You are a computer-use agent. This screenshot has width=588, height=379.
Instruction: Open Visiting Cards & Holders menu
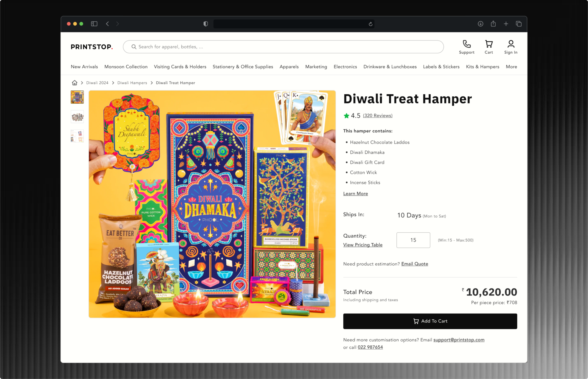[180, 67]
